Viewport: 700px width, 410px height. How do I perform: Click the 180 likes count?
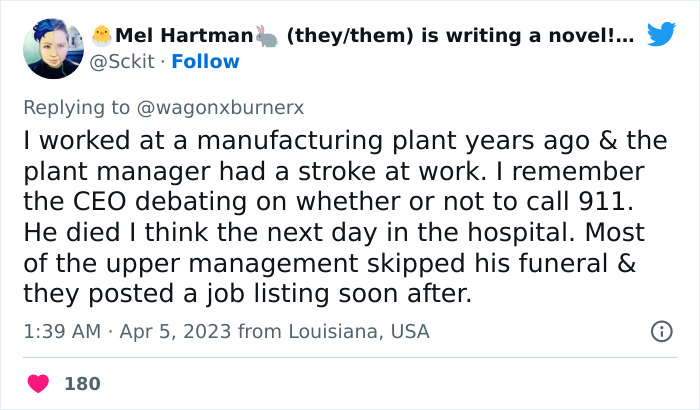pos(82,383)
